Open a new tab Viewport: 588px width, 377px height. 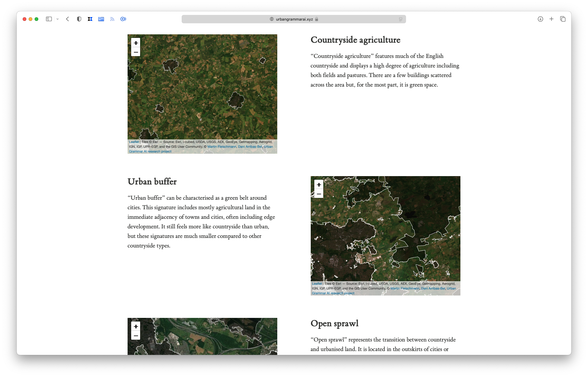(x=552, y=19)
